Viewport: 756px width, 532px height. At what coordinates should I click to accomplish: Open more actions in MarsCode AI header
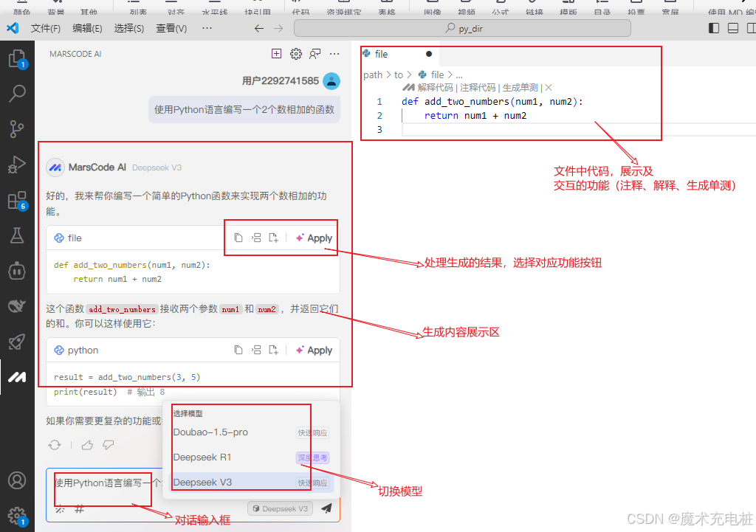334,53
